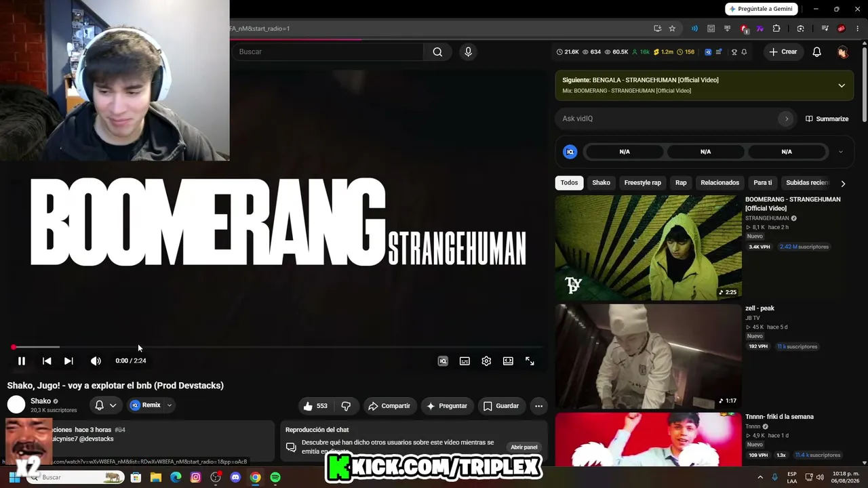Open File Explorer from the taskbar
This screenshot has width=868, height=488.
click(x=155, y=477)
